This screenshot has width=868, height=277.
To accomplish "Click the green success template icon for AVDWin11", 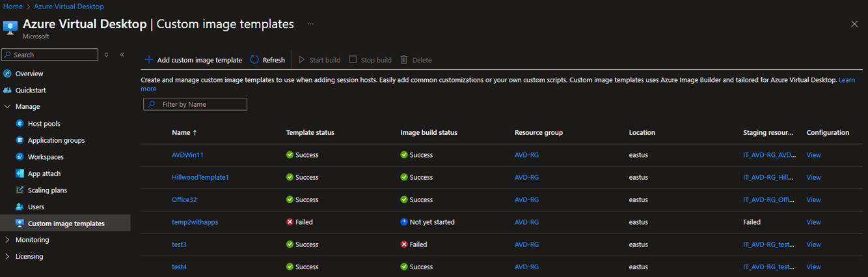I will 290,155.
